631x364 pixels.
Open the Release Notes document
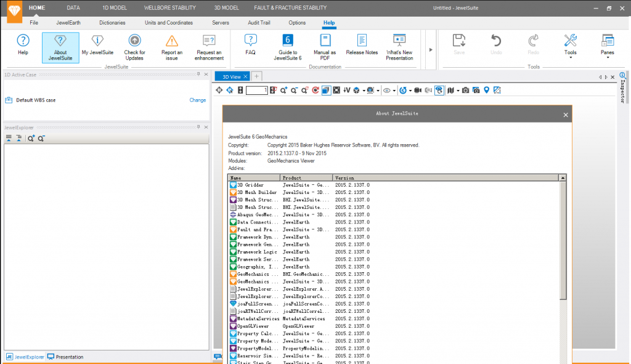(362, 44)
